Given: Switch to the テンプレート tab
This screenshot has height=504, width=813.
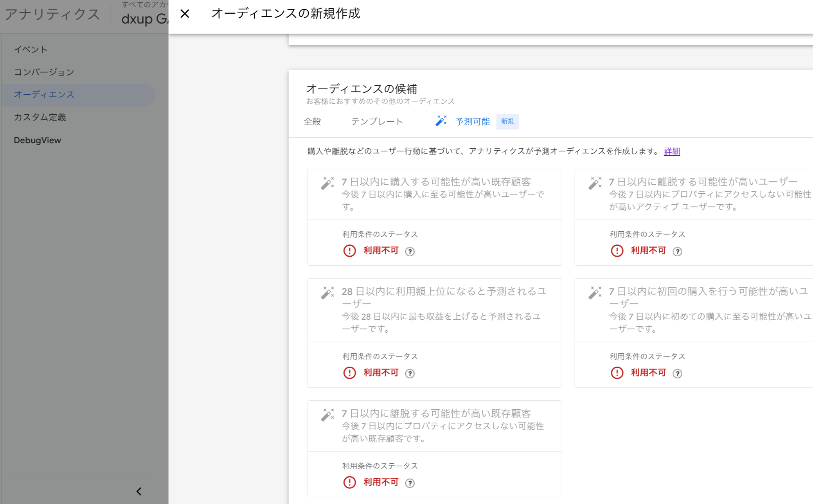Looking at the screenshot, I should pos(377,122).
